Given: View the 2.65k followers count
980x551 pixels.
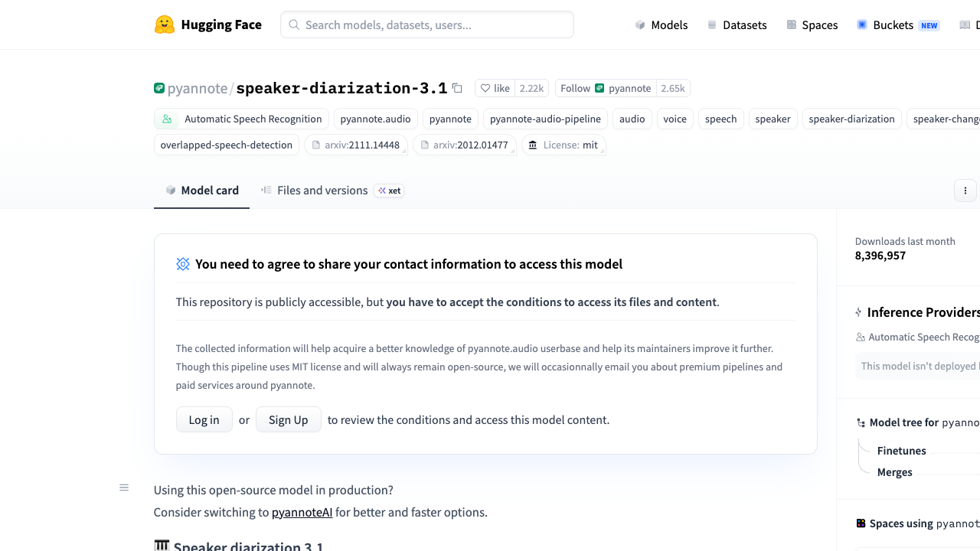Looking at the screenshot, I should click(673, 88).
